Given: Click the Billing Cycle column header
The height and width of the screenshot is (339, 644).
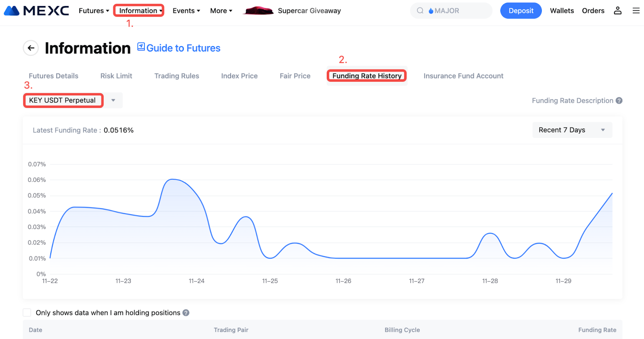Looking at the screenshot, I should (x=402, y=330).
